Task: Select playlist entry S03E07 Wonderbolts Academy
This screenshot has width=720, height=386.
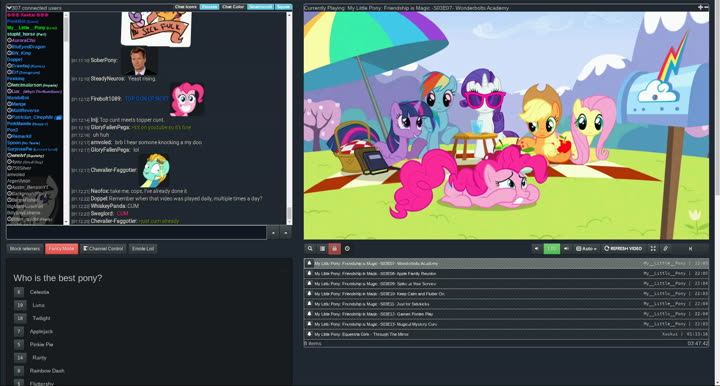Action: [506, 263]
